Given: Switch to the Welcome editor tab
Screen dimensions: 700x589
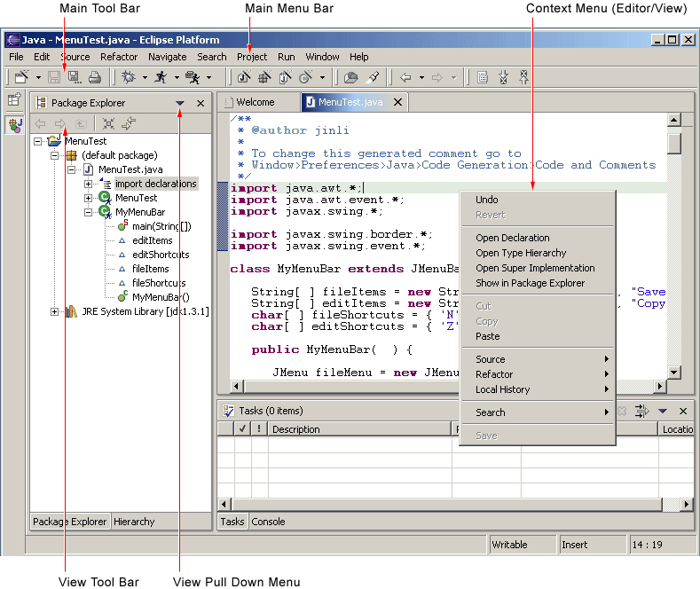Looking at the screenshot, I should click(256, 102).
